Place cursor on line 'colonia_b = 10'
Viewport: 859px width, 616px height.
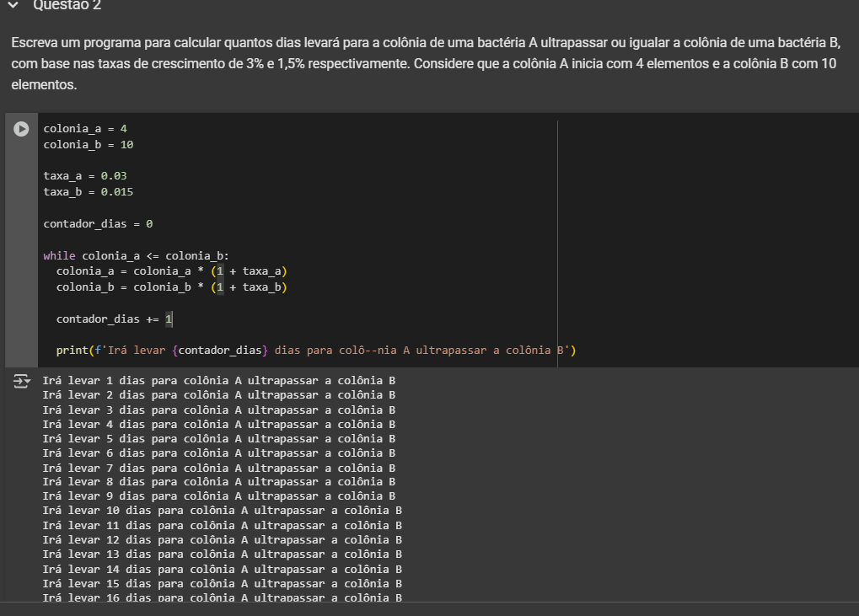tap(89, 145)
